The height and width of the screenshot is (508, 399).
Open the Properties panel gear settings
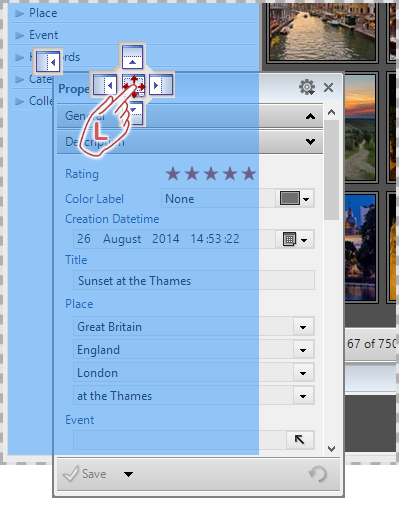307,88
